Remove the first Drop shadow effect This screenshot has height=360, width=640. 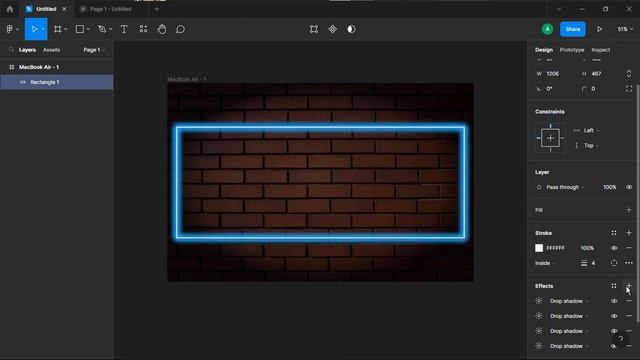[x=629, y=301]
